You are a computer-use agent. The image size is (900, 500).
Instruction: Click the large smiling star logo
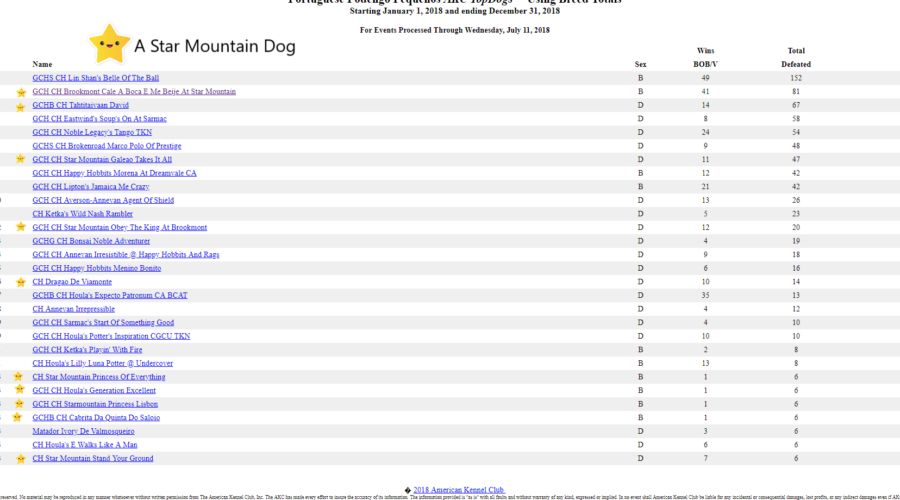(x=109, y=44)
